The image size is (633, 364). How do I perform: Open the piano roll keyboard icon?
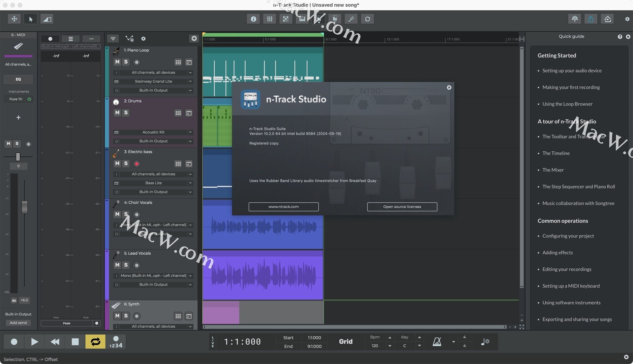(302, 19)
